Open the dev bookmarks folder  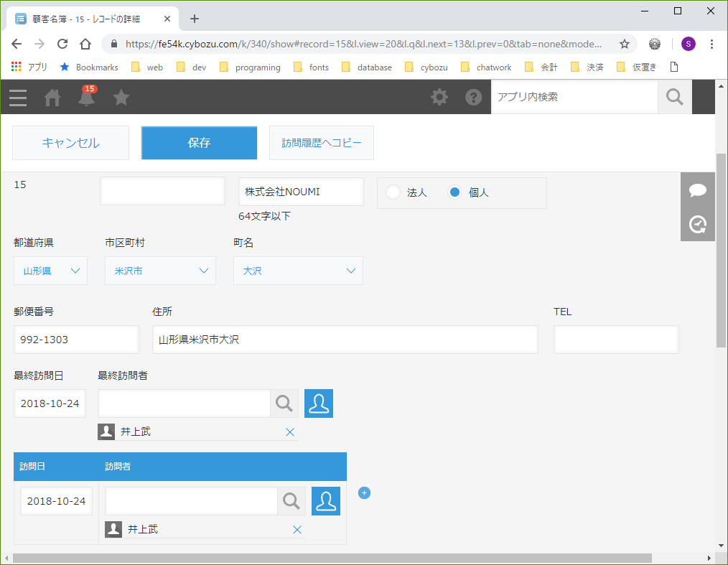pos(191,67)
